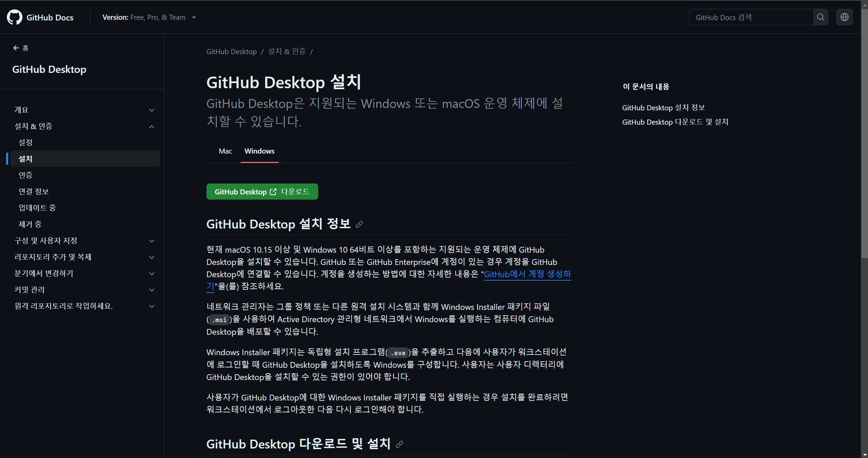Focus the GitHub Docs 검색 search field
Screen dimensions: 868x458
pos(751,17)
